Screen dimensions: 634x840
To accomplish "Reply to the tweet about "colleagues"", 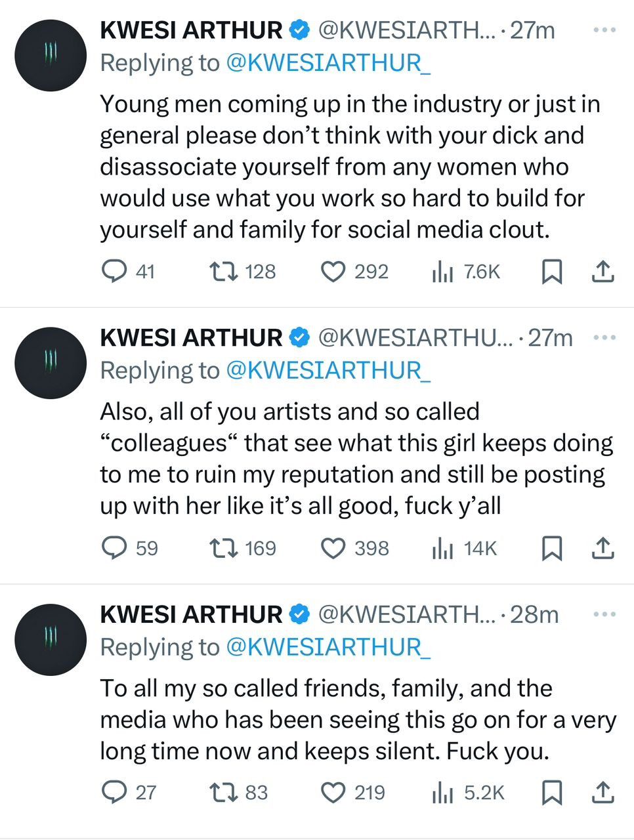I will [x=115, y=548].
